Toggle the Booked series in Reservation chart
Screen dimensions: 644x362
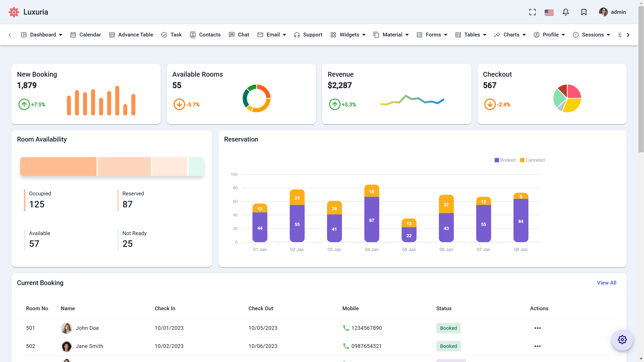tap(505, 160)
